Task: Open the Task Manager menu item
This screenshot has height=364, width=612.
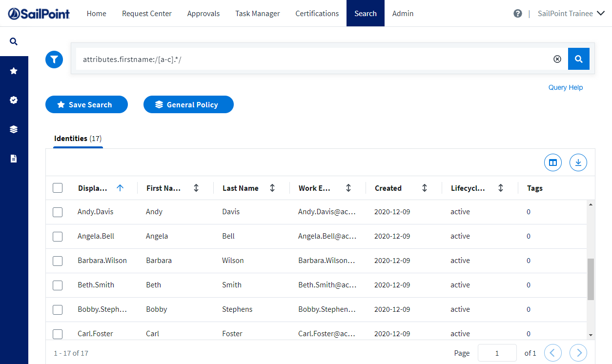Action: (x=257, y=13)
